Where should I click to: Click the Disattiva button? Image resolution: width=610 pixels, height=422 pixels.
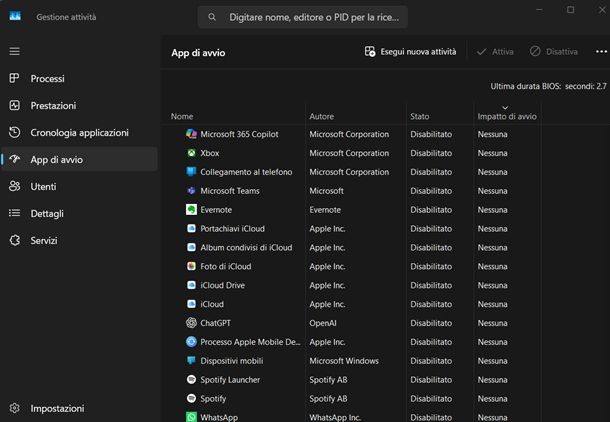[x=554, y=52]
